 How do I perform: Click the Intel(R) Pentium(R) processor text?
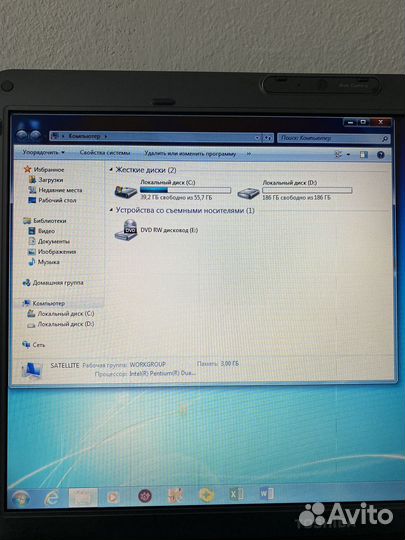point(162,373)
